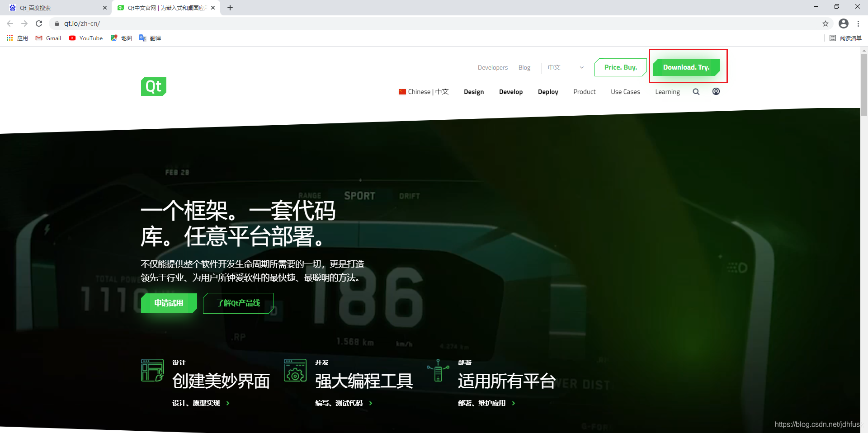868x433 pixels.
Task: Reload the page with the refresh icon
Action: pos(39,24)
